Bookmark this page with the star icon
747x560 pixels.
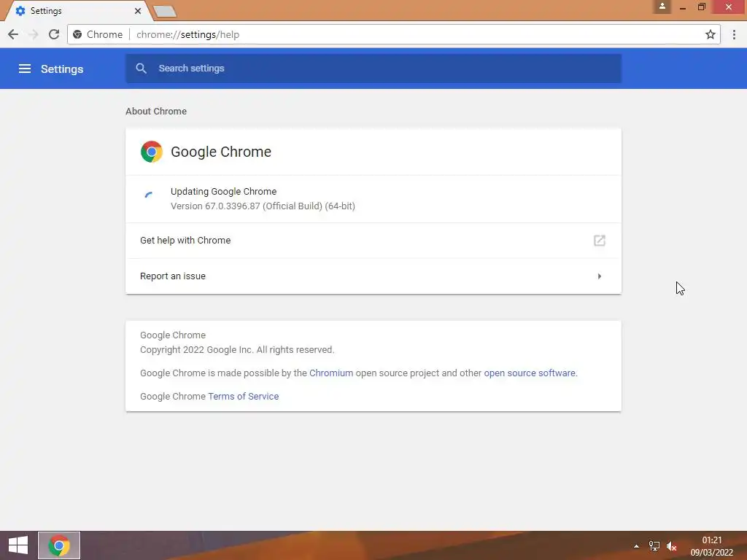pyautogui.click(x=711, y=34)
